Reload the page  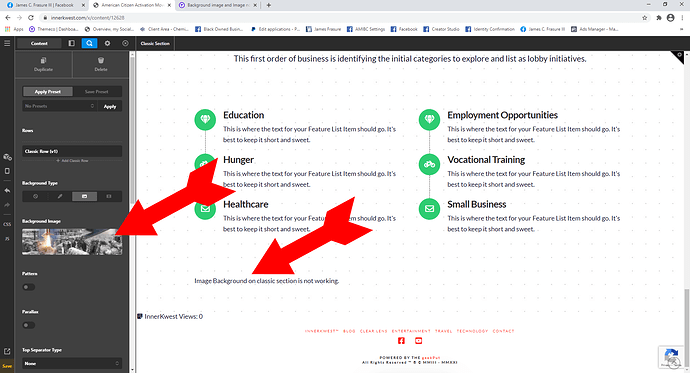click(x=31, y=18)
